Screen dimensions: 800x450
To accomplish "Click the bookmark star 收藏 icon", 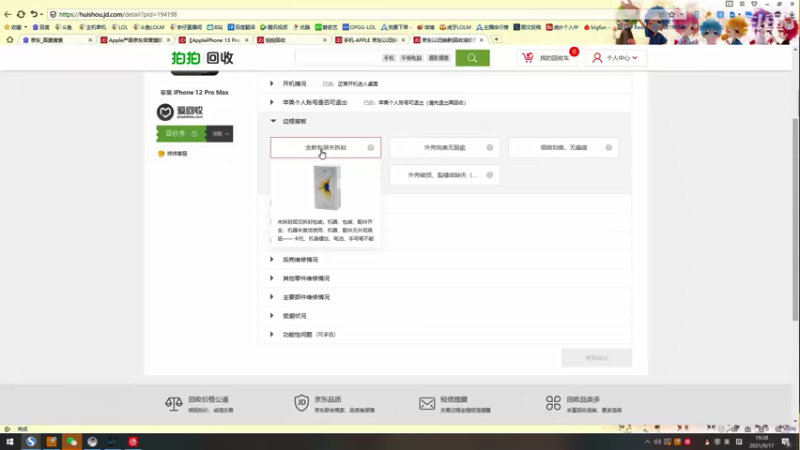I will tap(7, 27).
